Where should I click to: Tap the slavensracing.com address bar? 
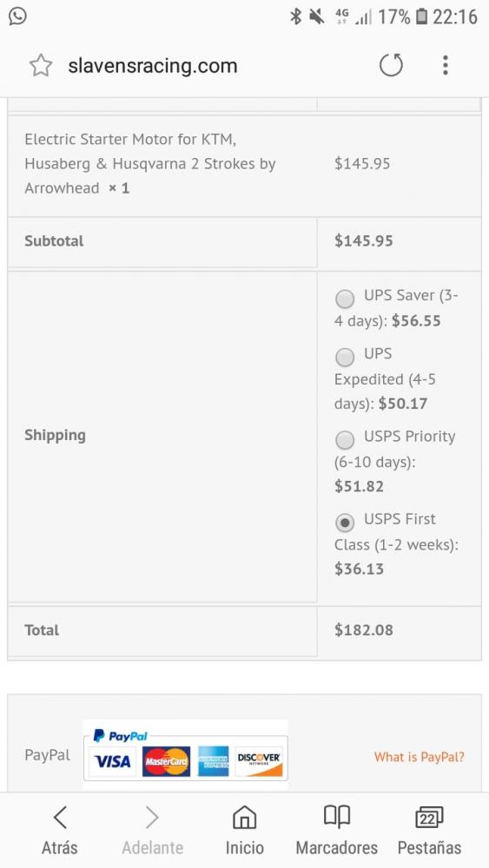(x=152, y=66)
